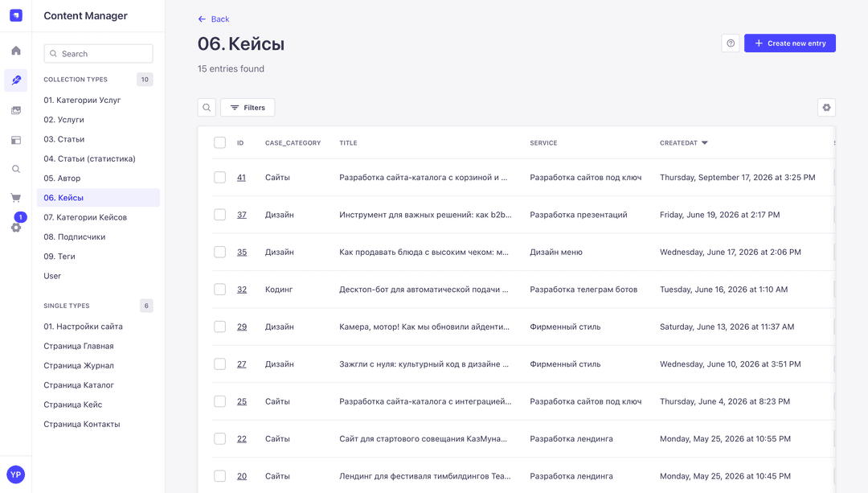Click Create new entry button

(790, 43)
